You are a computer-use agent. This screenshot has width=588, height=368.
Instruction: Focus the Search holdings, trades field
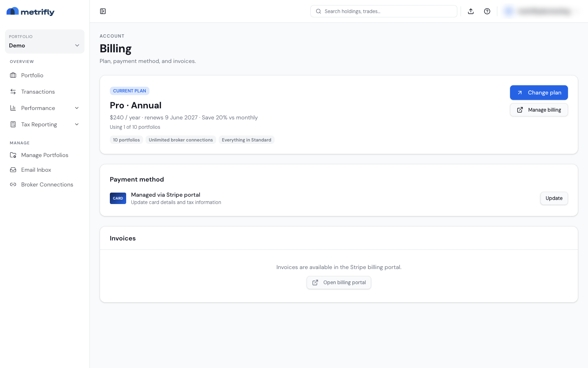(384, 11)
